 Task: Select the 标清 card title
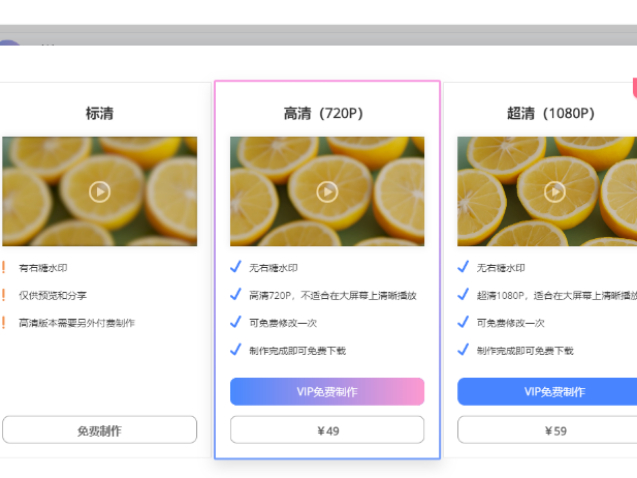click(100, 113)
